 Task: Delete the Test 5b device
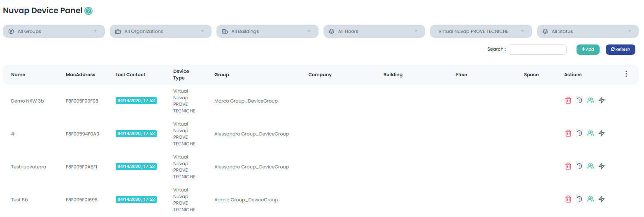(568, 199)
